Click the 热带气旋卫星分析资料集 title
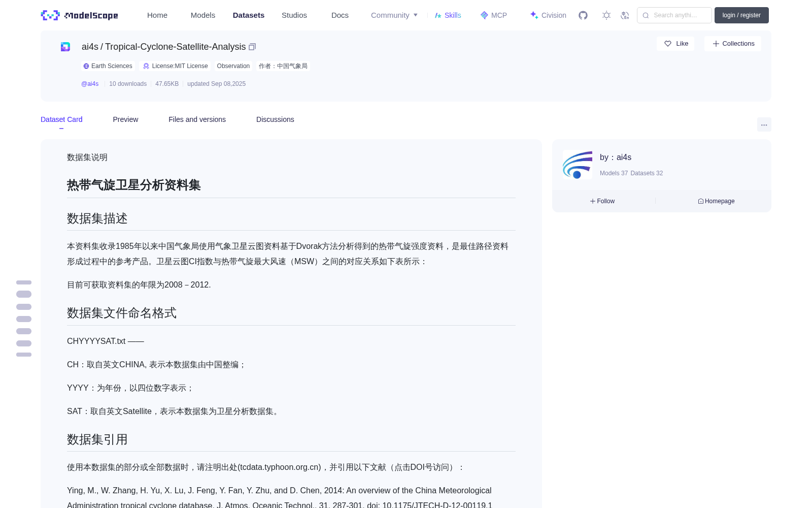 coord(134,185)
